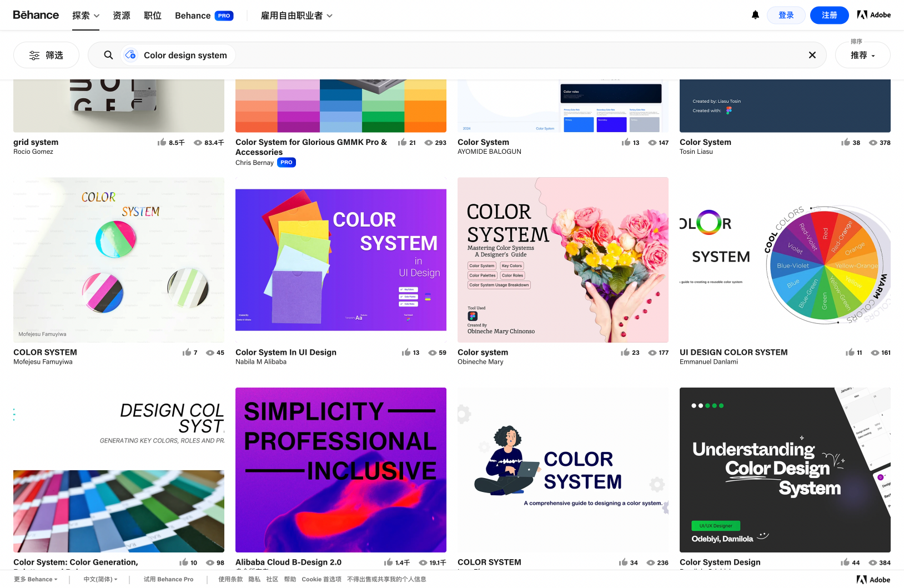The width and height of the screenshot is (904, 588).
Task: Click like icon on GMMK Pro project
Action: point(402,142)
